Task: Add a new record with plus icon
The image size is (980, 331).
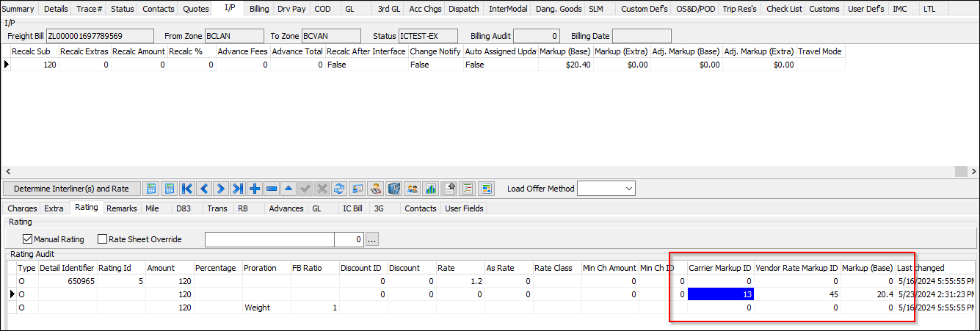Action: [x=255, y=189]
